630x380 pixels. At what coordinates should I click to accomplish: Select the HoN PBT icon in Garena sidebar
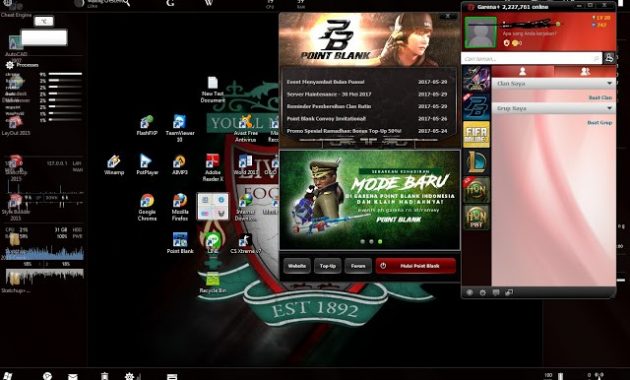(476, 217)
